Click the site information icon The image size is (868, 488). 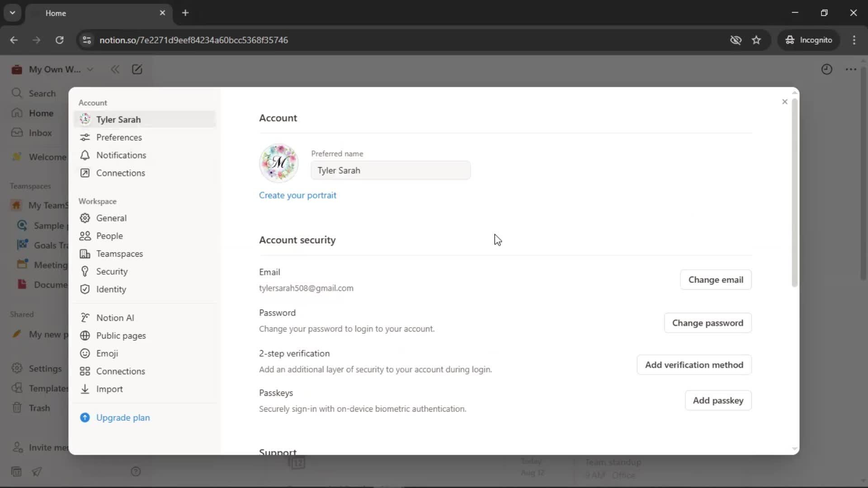click(x=87, y=40)
